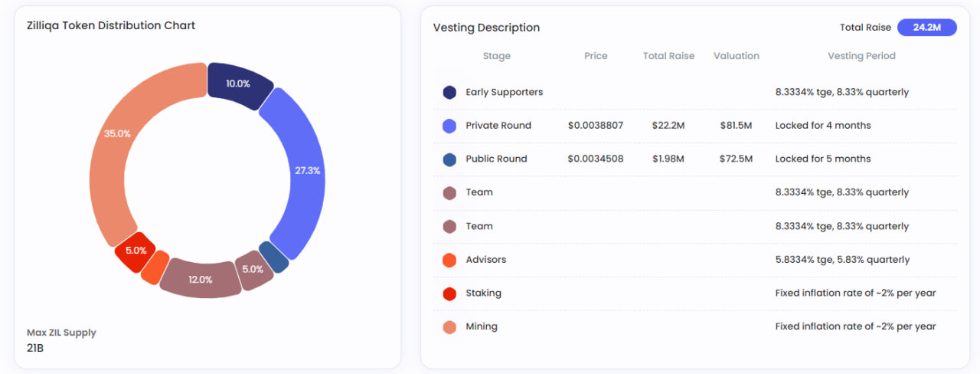This screenshot has width=980, height=374.
Task: Click the Vesting Description heading
Action: tap(486, 28)
